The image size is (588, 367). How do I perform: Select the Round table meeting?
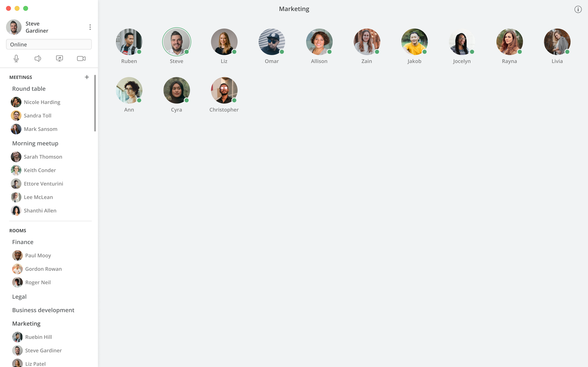point(29,89)
